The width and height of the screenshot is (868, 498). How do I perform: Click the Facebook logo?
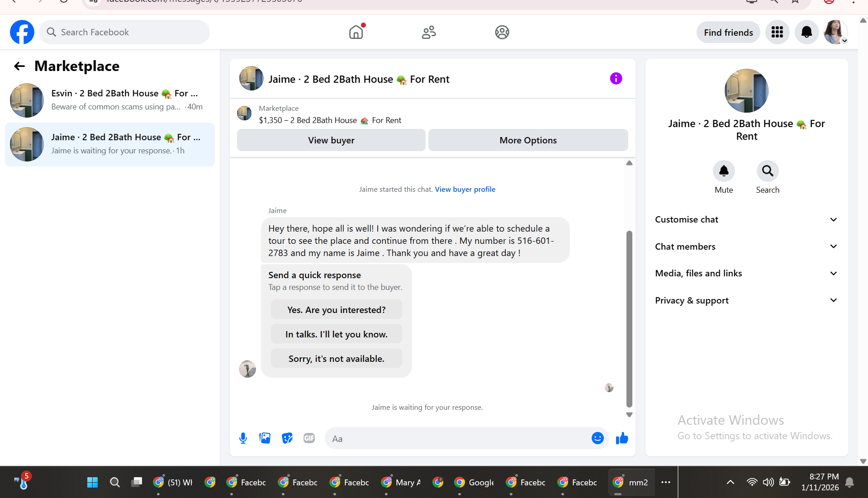(x=22, y=32)
